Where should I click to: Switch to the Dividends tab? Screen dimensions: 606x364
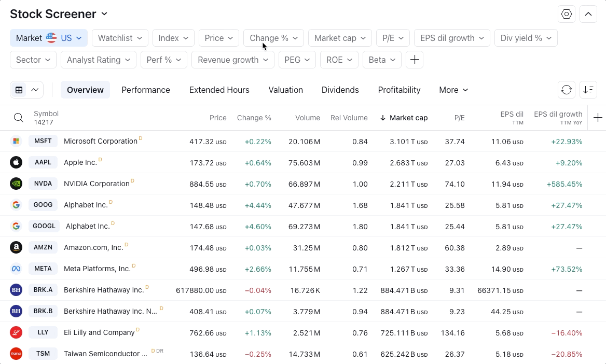[340, 90]
